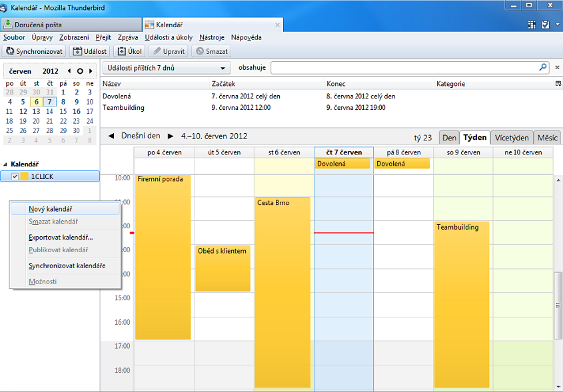Create a new task with Úkol icon
The height and width of the screenshot is (392, 563).
pos(121,51)
